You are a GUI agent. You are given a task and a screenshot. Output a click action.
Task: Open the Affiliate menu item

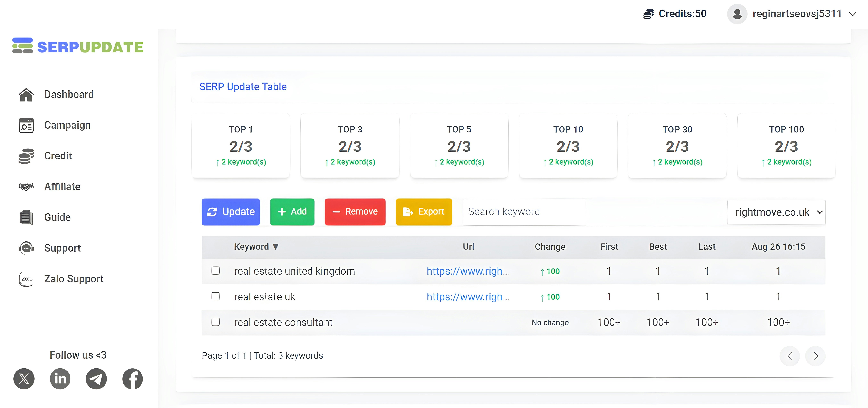pyautogui.click(x=62, y=186)
